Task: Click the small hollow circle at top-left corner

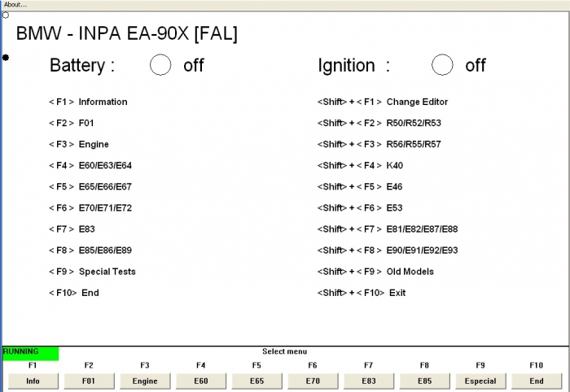Action: tap(6, 15)
